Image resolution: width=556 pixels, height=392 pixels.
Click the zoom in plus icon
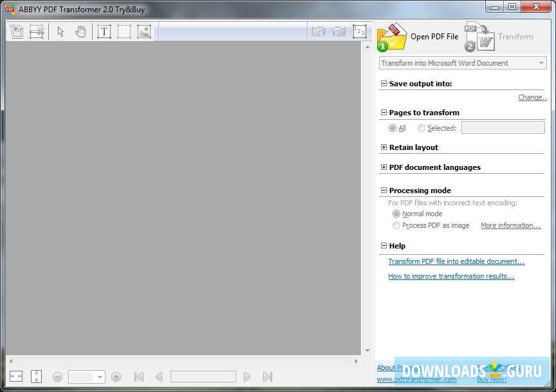[x=116, y=377]
